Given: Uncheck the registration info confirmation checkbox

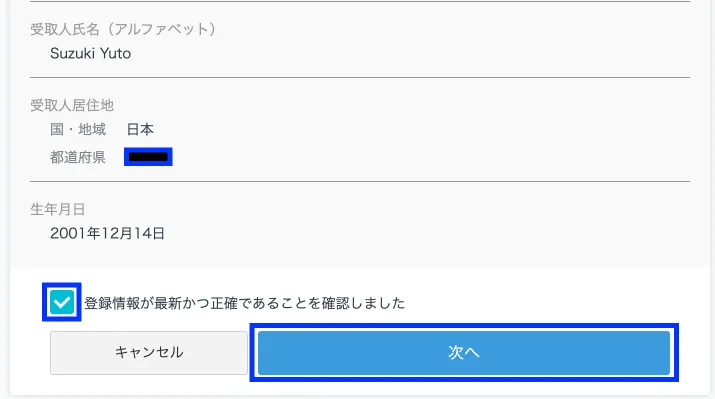Looking at the screenshot, I should (x=62, y=302).
